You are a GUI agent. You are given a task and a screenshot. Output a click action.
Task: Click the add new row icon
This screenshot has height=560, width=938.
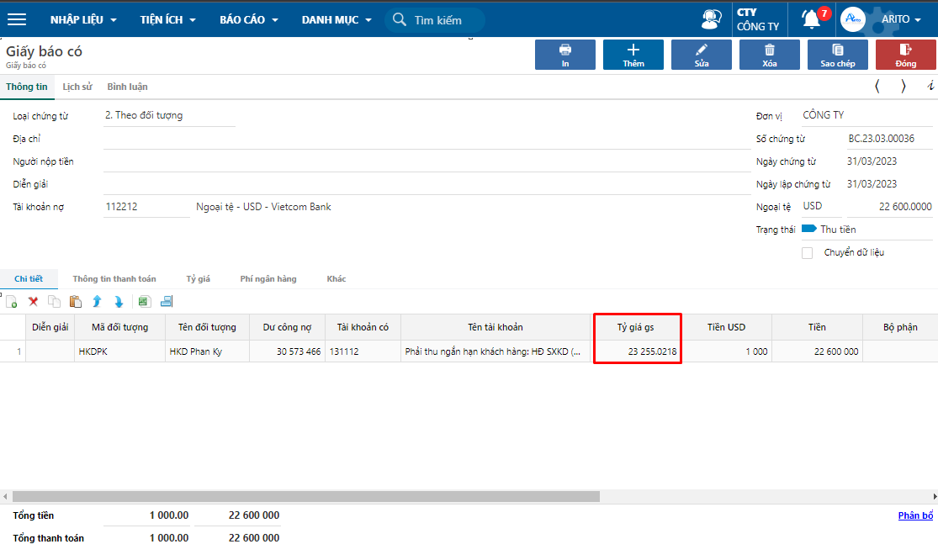[12, 301]
